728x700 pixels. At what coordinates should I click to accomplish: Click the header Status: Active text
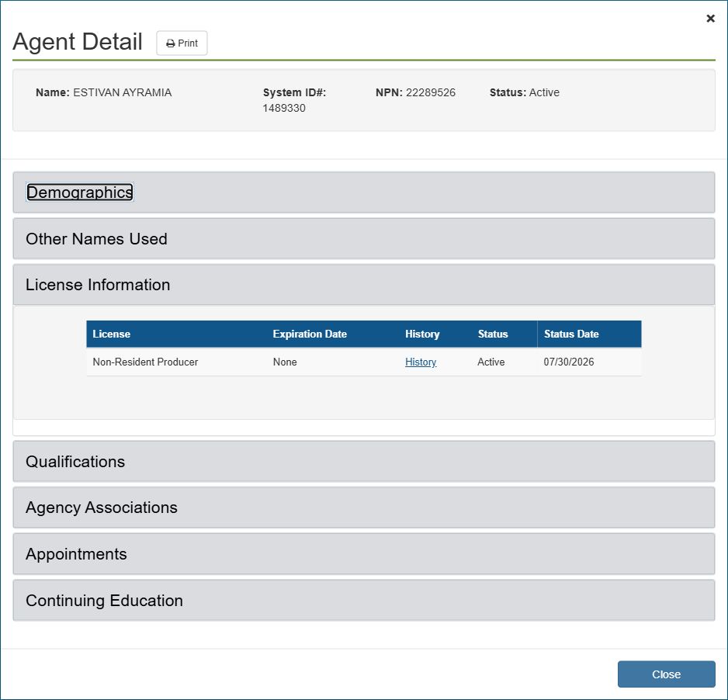pyautogui.click(x=524, y=92)
